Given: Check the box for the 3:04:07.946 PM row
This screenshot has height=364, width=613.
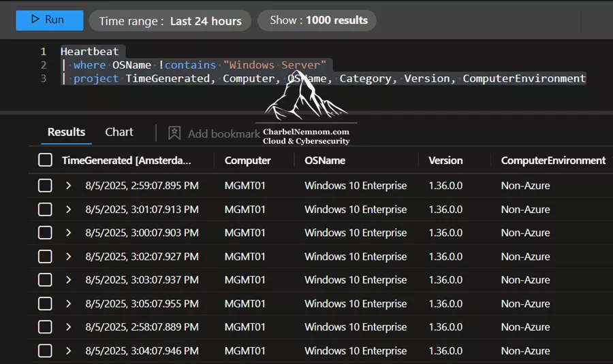Looking at the screenshot, I should [45, 350].
